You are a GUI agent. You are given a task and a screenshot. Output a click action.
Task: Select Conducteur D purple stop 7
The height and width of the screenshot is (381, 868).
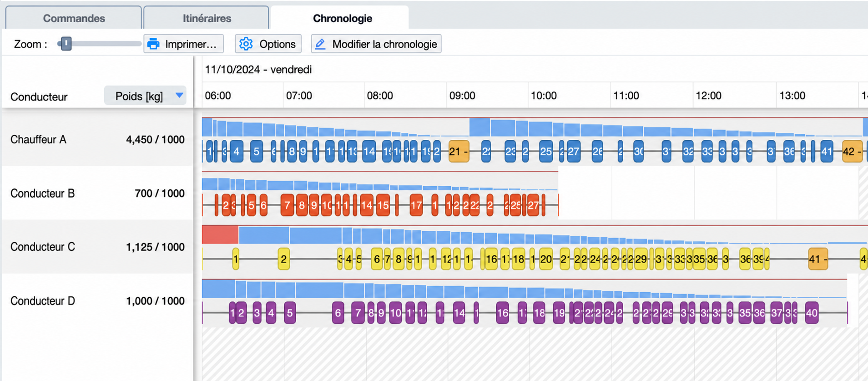358,313
